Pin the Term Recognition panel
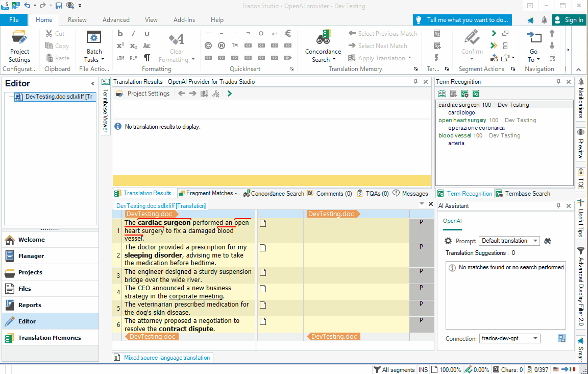This screenshot has height=374, width=588. [560, 81]
